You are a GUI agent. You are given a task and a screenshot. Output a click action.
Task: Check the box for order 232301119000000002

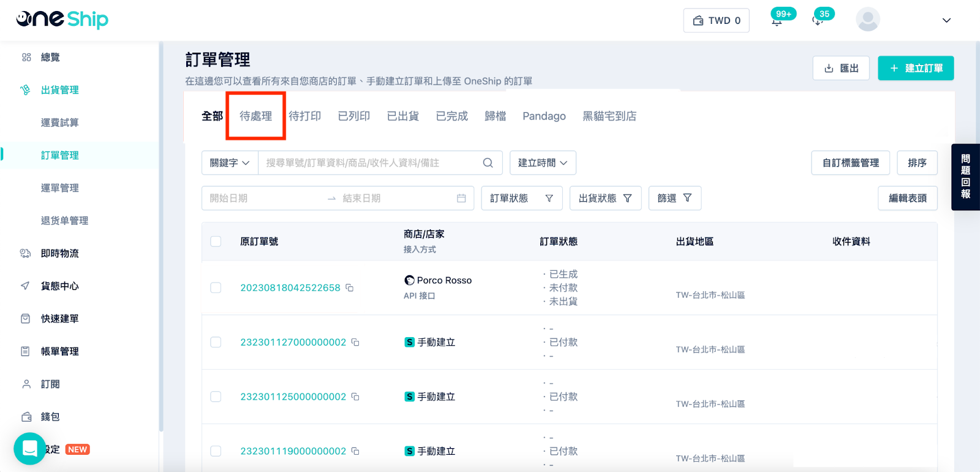216,451
